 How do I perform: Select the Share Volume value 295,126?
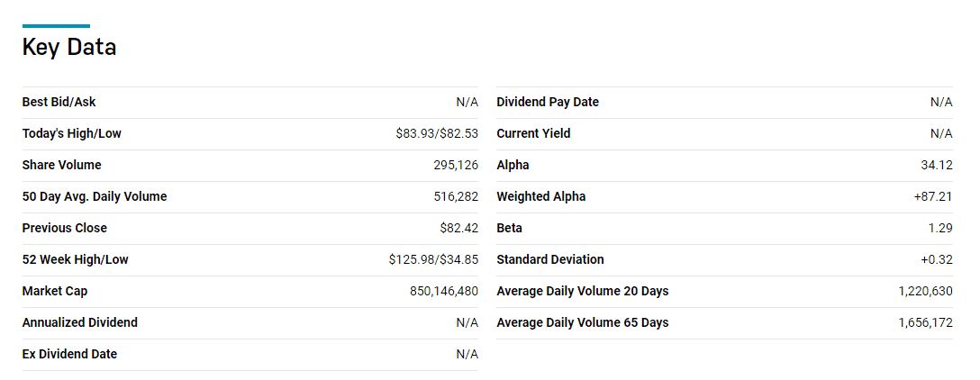456,165
